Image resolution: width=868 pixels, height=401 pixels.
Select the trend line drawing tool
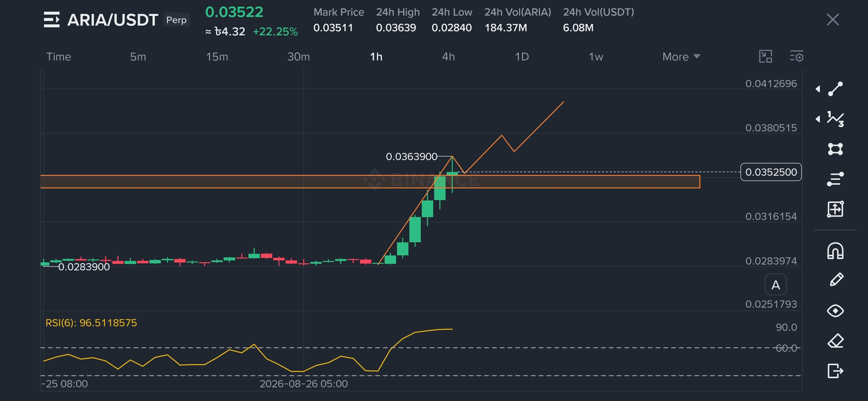(835, 89)
